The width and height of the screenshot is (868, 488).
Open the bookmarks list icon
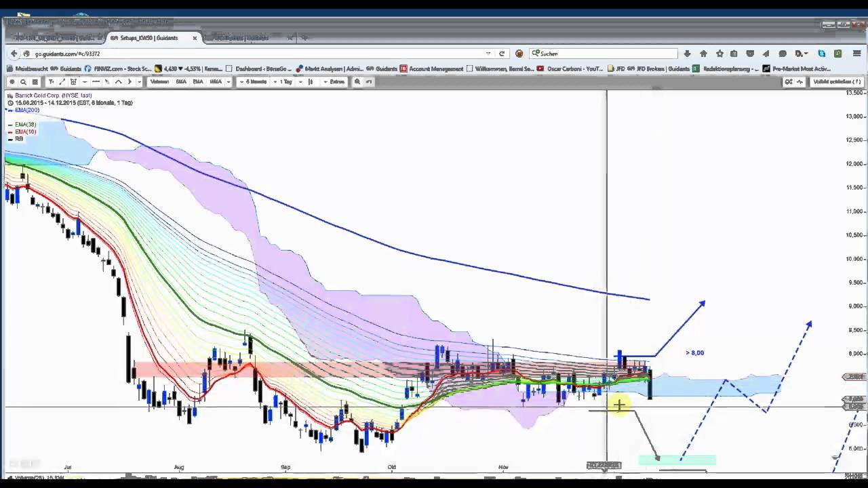734,54
